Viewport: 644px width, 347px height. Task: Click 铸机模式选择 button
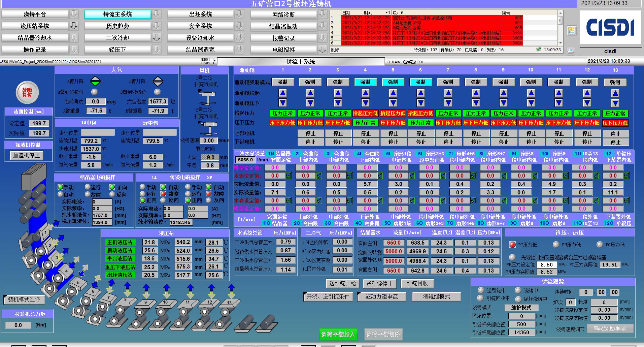click(x=24, y=299)
